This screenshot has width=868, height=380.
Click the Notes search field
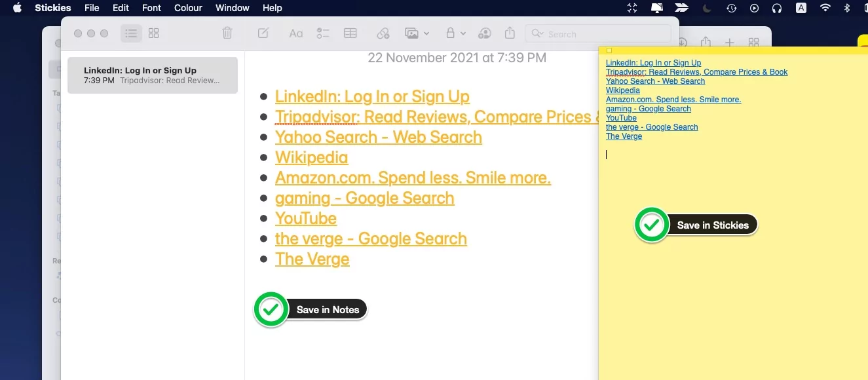(598, 33)
